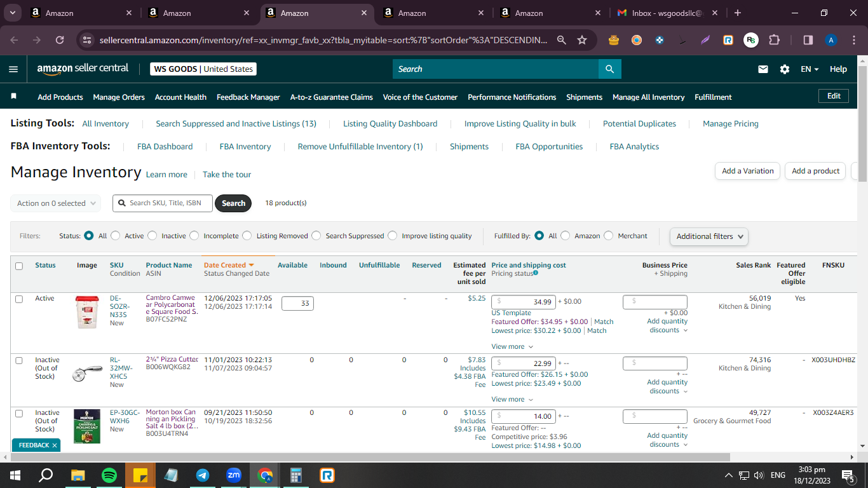Screen dimensions: 868x488
Task: Open the browser zoom magnifier icon in address bar
Action: [561, 40]
